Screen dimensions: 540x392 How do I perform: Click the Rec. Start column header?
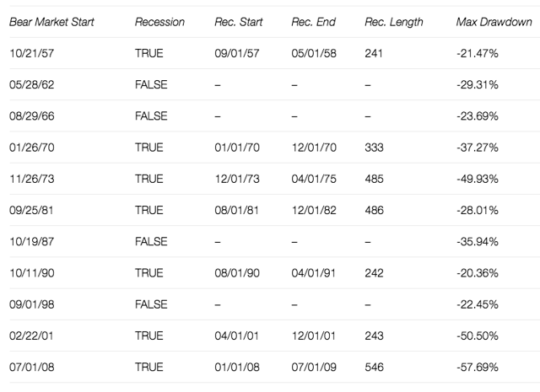(238, 22)
